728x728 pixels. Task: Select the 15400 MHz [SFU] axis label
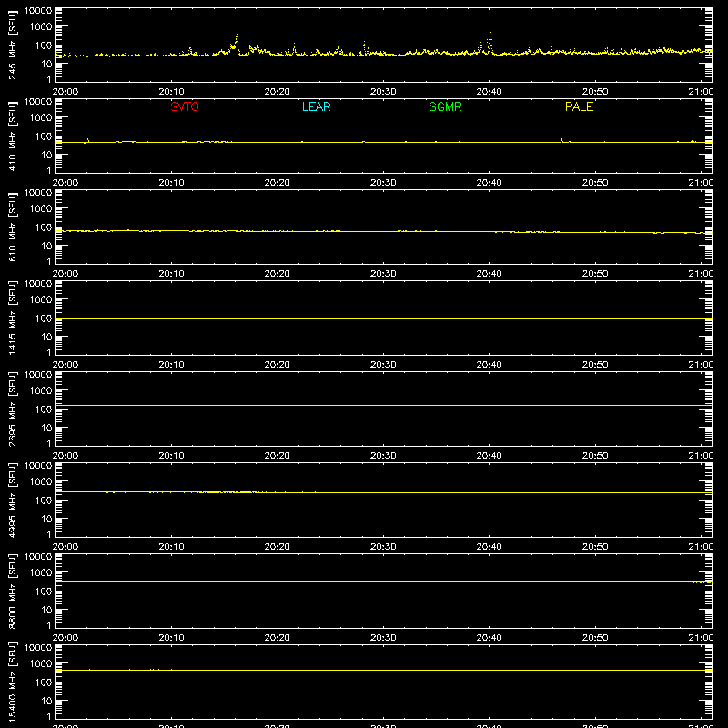pyautogui.click(x=13, y=682)
